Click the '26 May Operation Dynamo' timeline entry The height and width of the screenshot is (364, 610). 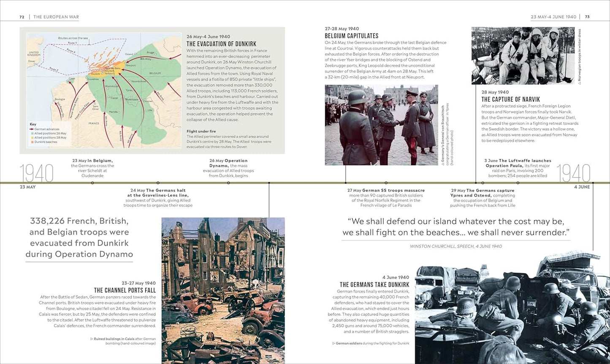click(x=228, y=168)
